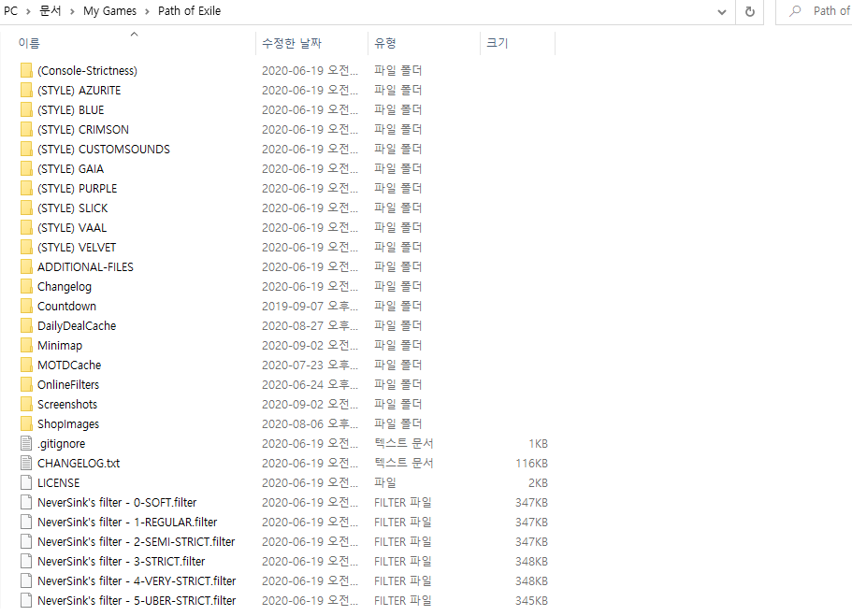Select the CHANGELOG.txt file name
Image resolution: width=852 pixels, height=616 pixels.
coord(79,464)
